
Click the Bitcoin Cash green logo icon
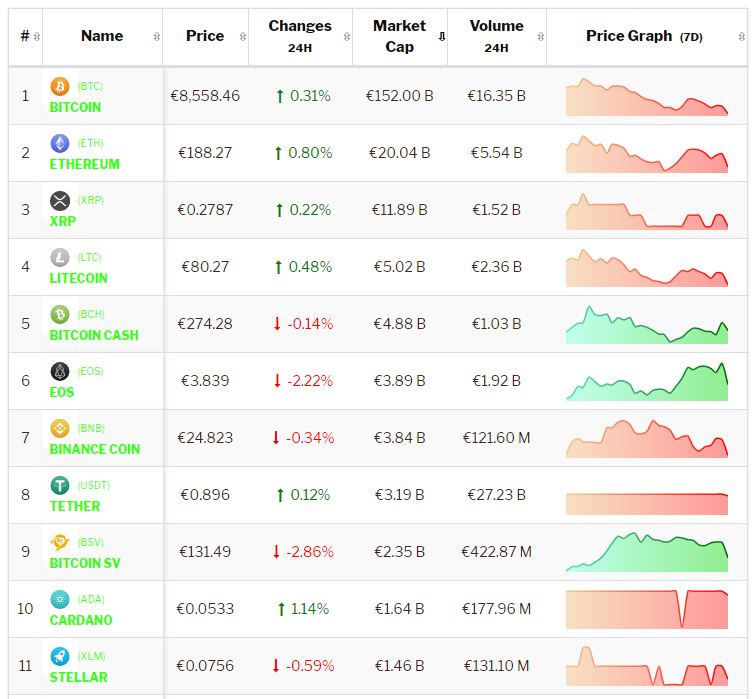(60, 315)
